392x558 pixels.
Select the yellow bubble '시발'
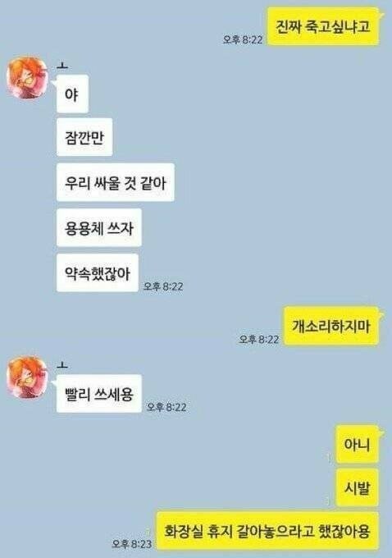(x=357, y=487)
